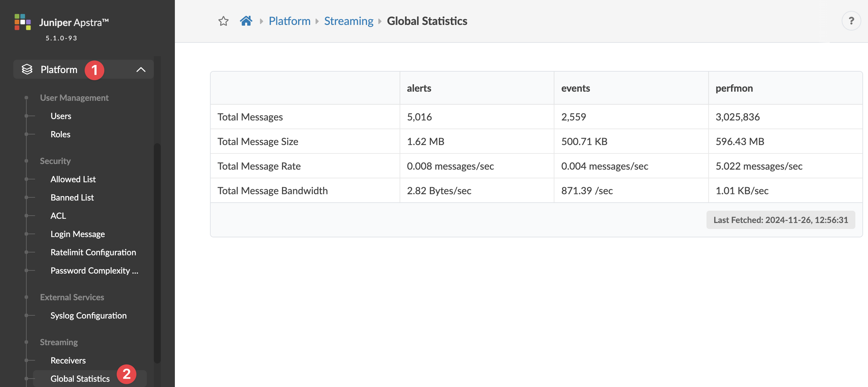868x387 pixels.
Task: Click the Juniper Apstra logo
Action: 23,22
